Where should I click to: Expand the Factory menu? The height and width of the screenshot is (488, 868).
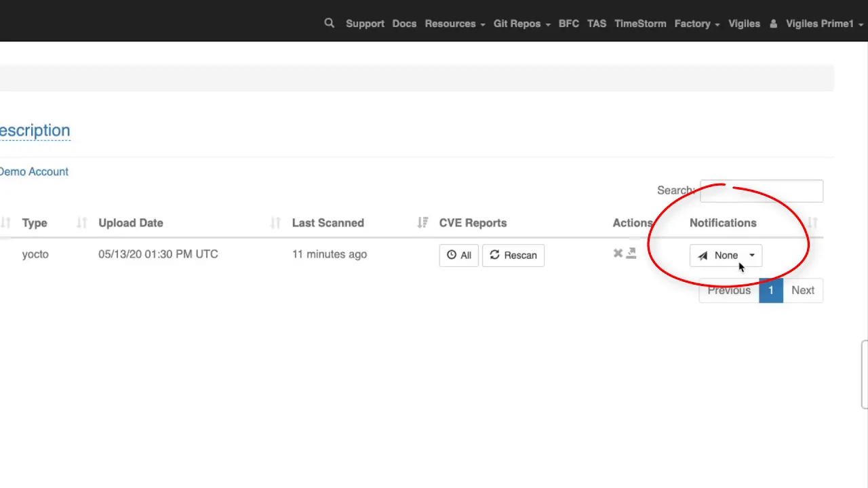pyautogui.click(x=697, y=24)
